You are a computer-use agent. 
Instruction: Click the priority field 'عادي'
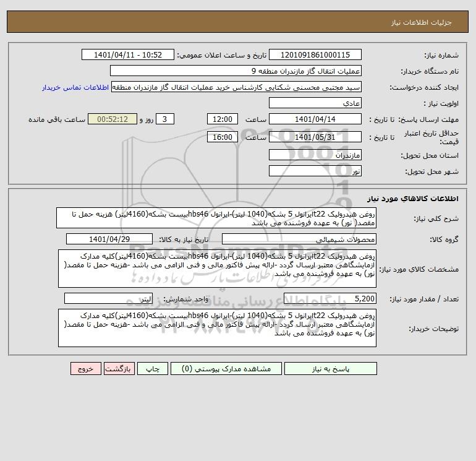[315, 103]
